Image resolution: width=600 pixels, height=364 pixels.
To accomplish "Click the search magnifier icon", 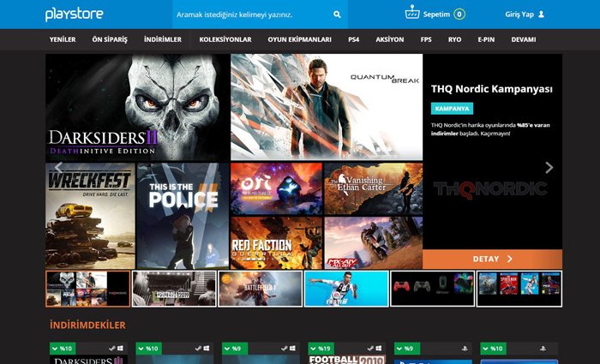I will [x=337, y=15].
